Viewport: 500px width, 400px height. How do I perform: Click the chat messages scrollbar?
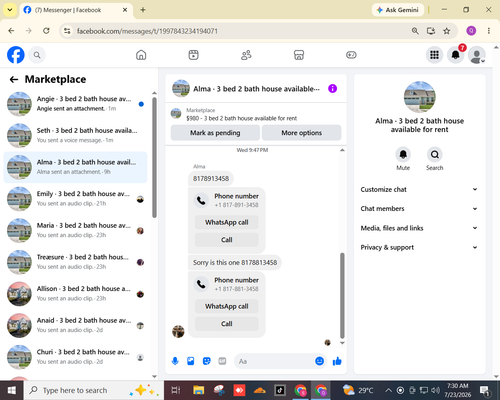pyautogui.click(x=342, y=295)
